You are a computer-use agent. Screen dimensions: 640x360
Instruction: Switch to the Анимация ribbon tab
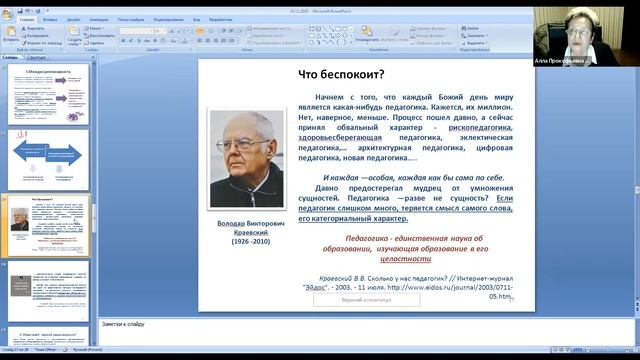[x=99, y=20]
